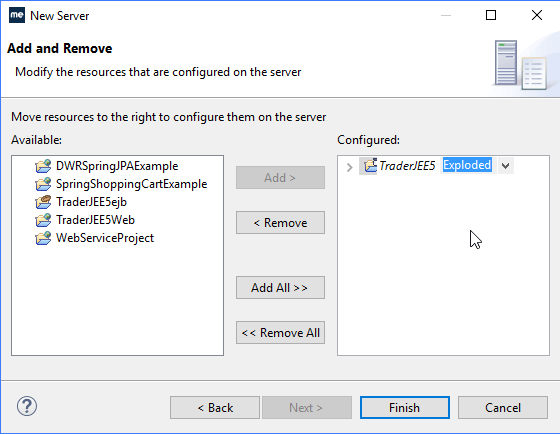
Task: Open help with the question mark icon
Action: point(27,406)
